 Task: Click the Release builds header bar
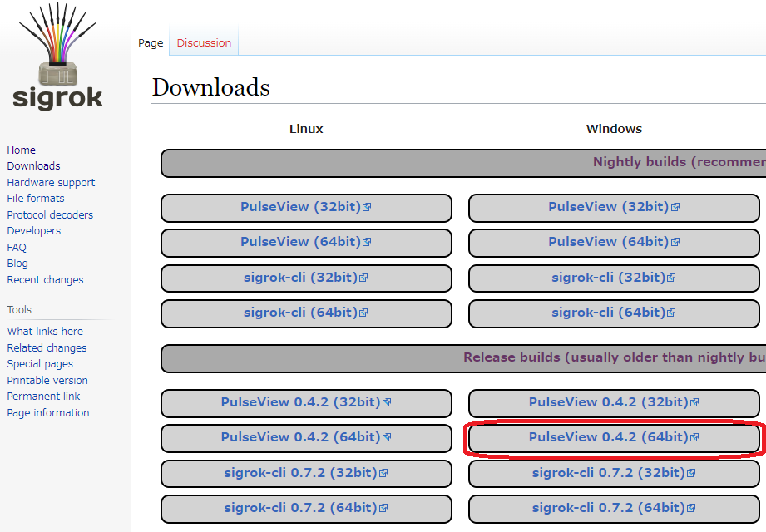(x=463, y=358)
